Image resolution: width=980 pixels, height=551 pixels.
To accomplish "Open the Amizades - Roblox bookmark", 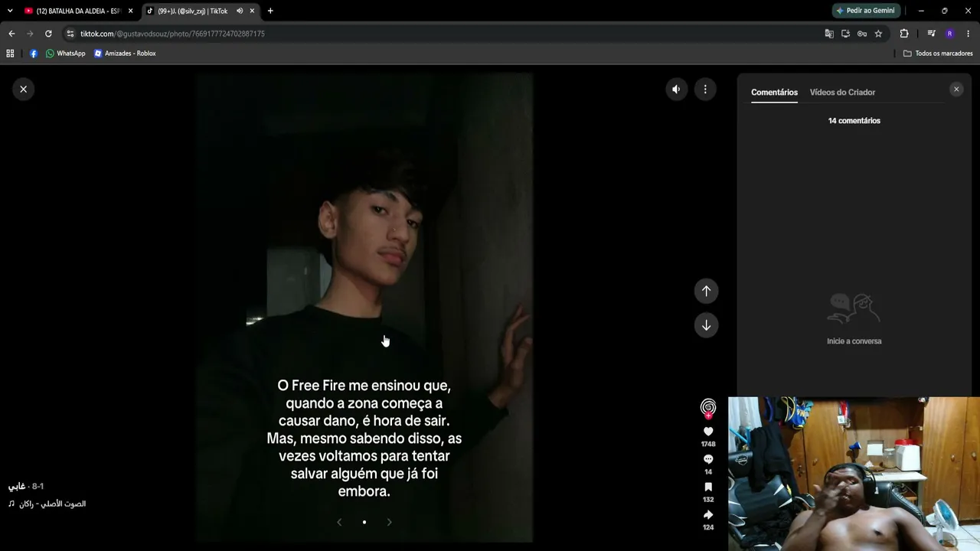I will coord(125,54).
